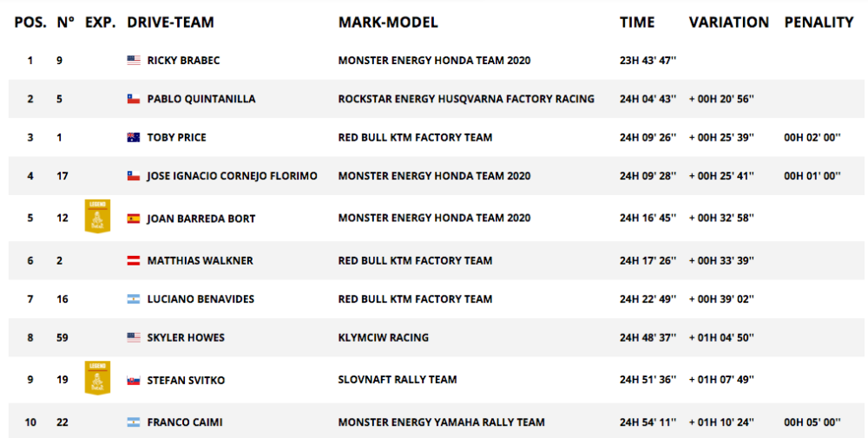Click the Klymciw Racing team name
The width and height of the screenshot is (868, 438).
pos(383,337)
